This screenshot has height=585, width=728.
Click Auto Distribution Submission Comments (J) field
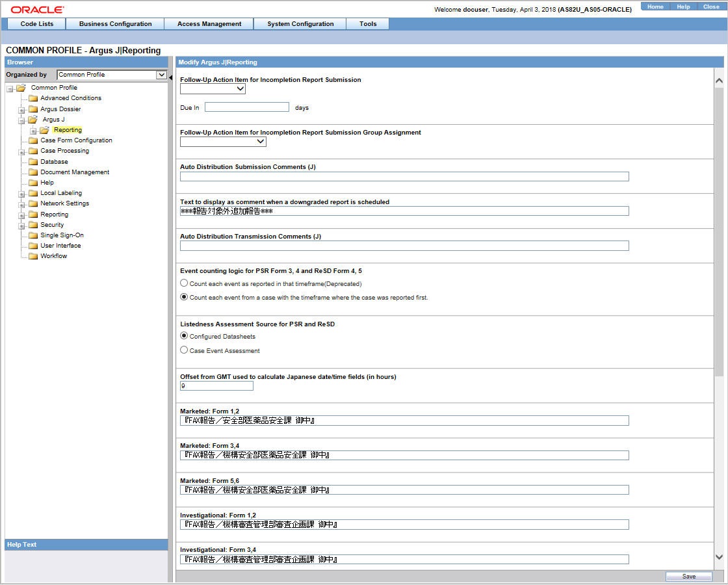(x=404, y=176)
